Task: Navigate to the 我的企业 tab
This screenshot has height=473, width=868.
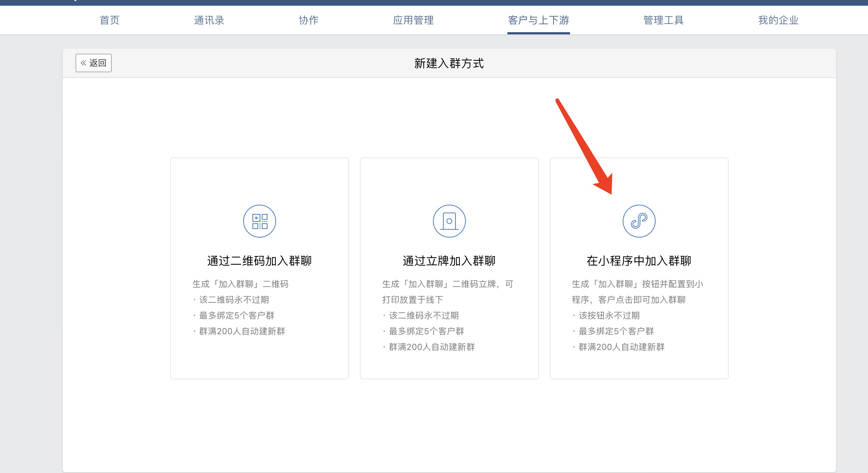Action: (x=778, y=20)
